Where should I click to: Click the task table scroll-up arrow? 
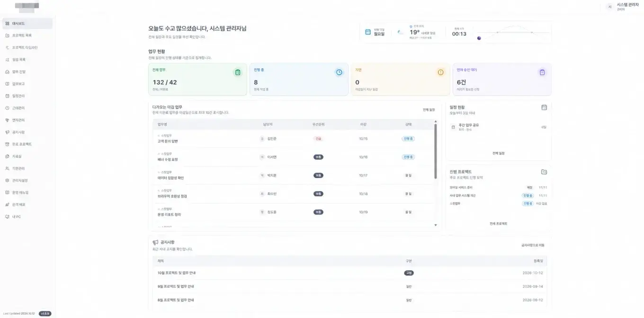(x=436, y=121)
